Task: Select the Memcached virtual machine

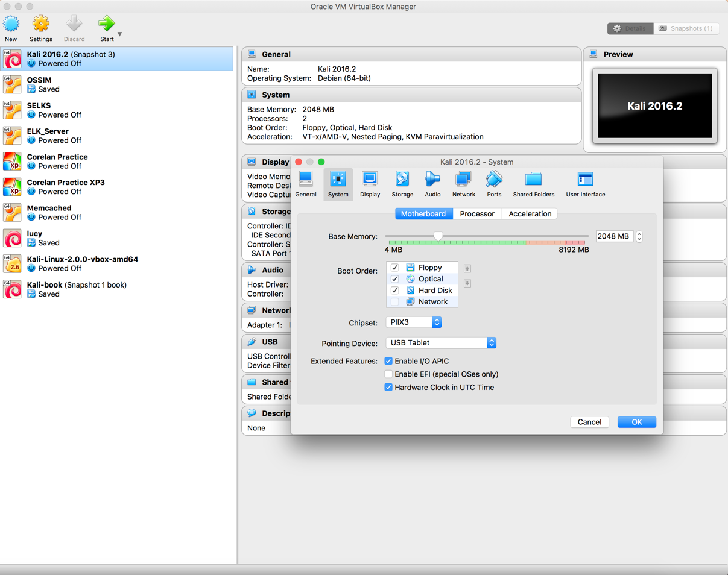Action: [117, 213]
